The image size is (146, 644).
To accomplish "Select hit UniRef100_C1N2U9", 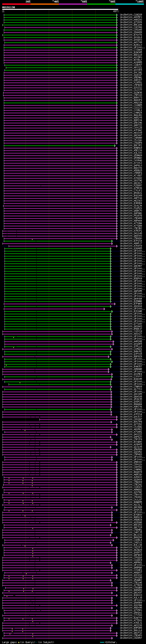I will tap(131, 15).
